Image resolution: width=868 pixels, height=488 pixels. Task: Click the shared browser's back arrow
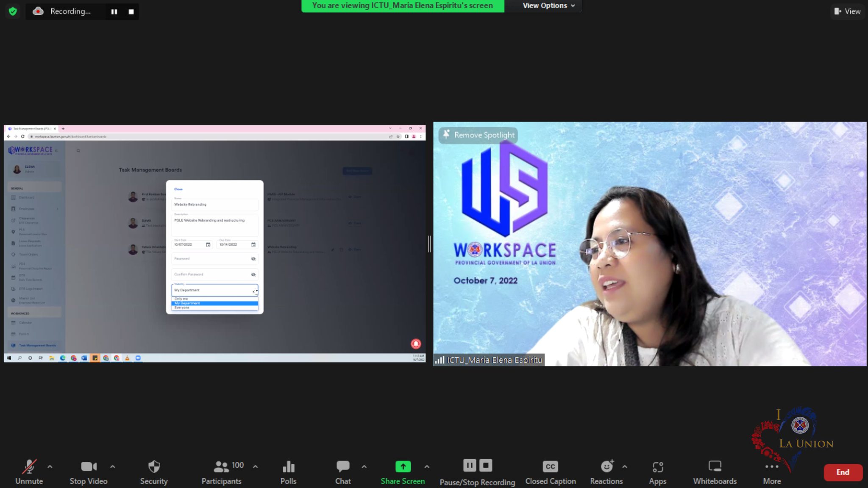(9, 136)
